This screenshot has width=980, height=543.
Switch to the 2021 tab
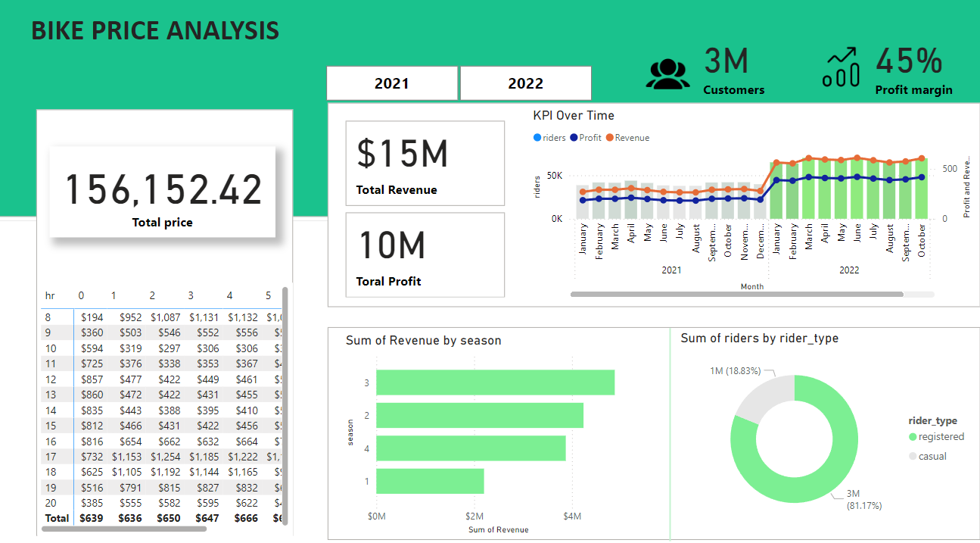tap(392, 83)
